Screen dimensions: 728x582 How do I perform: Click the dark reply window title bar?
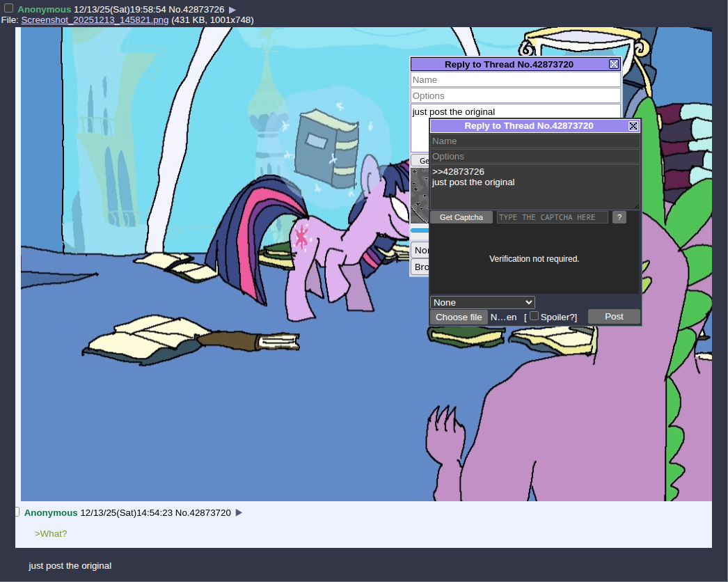529,126
